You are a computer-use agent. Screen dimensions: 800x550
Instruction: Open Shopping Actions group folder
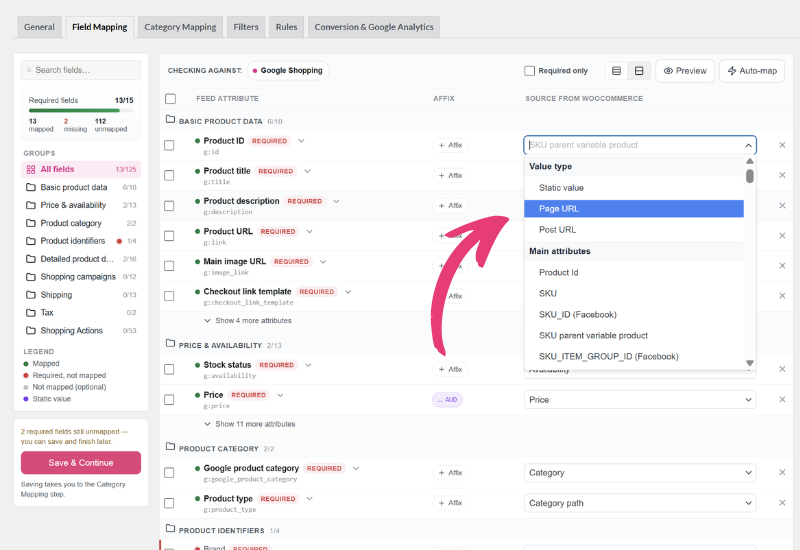81,331
